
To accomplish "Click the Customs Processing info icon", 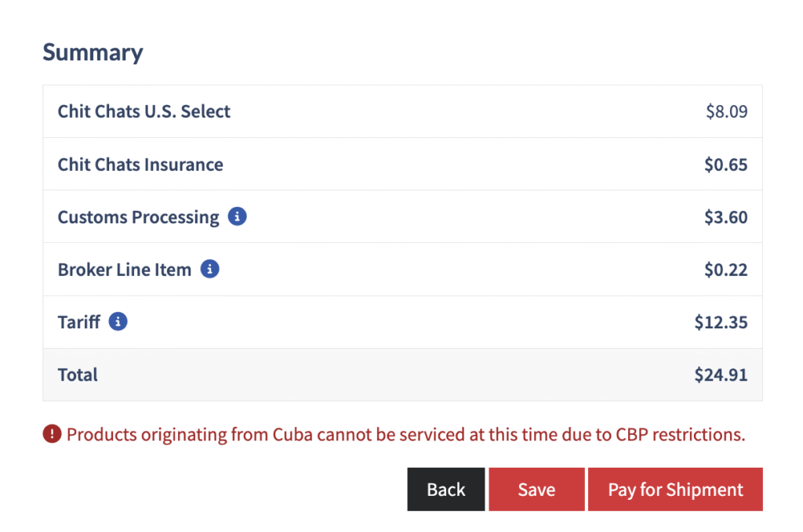I will [237, 217].
